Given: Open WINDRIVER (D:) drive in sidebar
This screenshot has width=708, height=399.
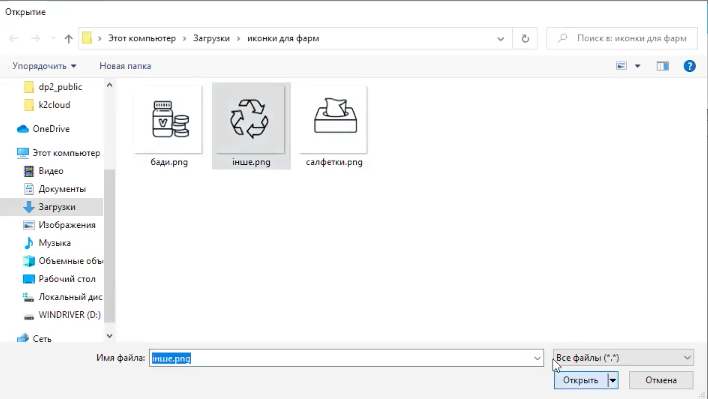Looking at the screenshot, I should tap(62, 315).
